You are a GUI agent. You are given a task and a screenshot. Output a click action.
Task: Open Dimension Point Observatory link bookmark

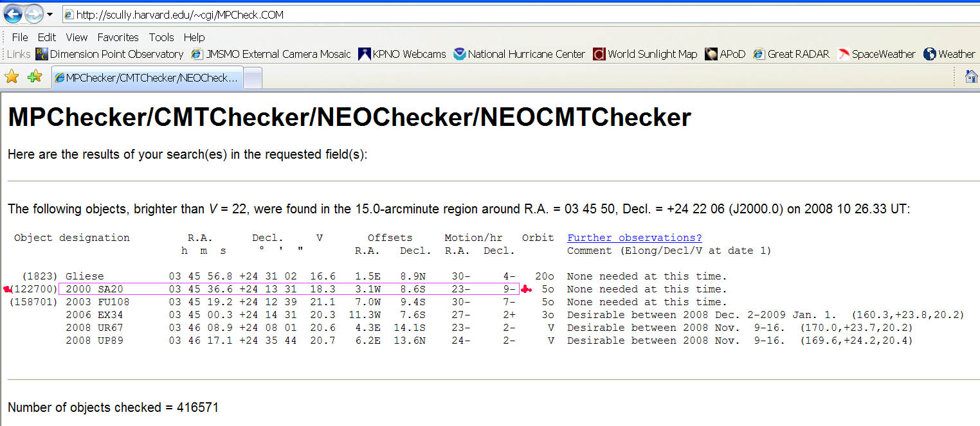tap(109, 54)
